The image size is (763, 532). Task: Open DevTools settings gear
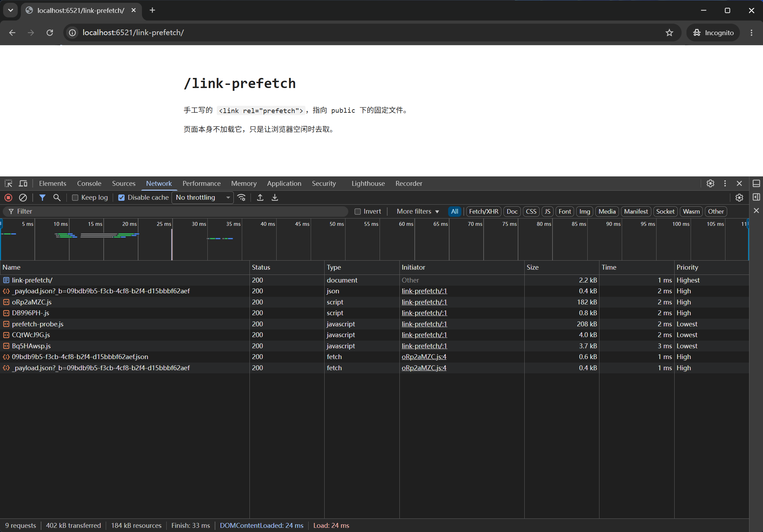pos(710,183)
